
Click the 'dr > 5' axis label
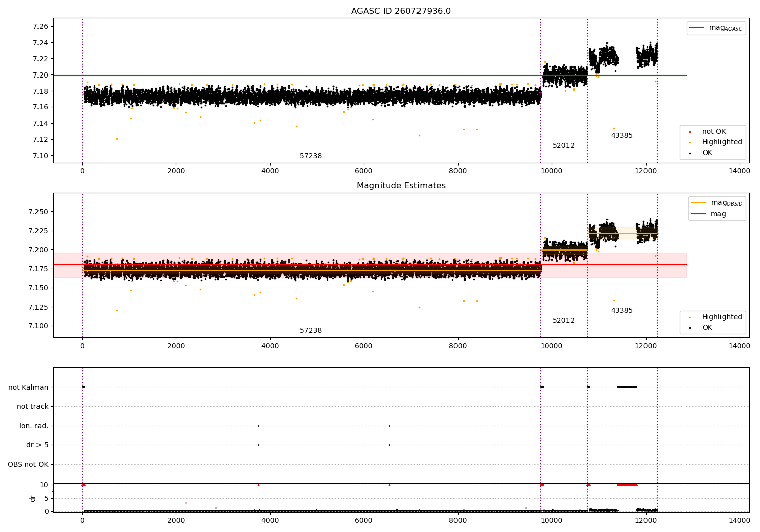point(37,445)
